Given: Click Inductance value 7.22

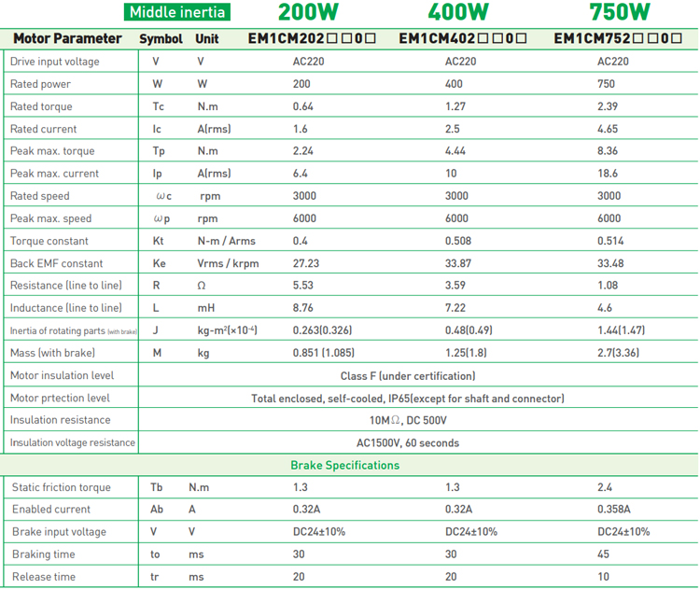Looking at the screenshot, I should click(455, 308).
